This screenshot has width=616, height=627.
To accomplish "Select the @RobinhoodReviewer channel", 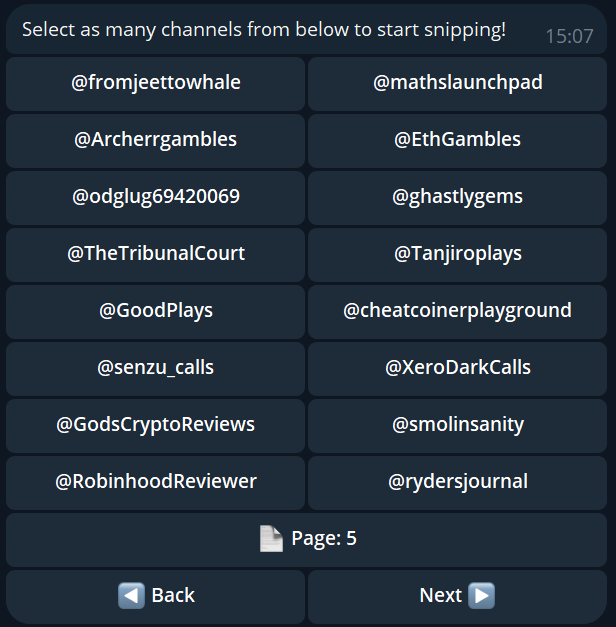I will click(x=155, y=482).
